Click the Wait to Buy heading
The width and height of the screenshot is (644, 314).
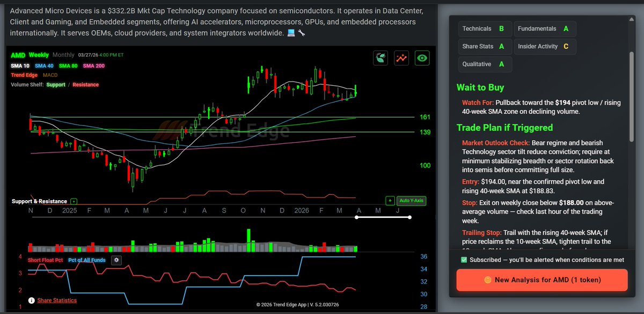click(x=480, y=87)
